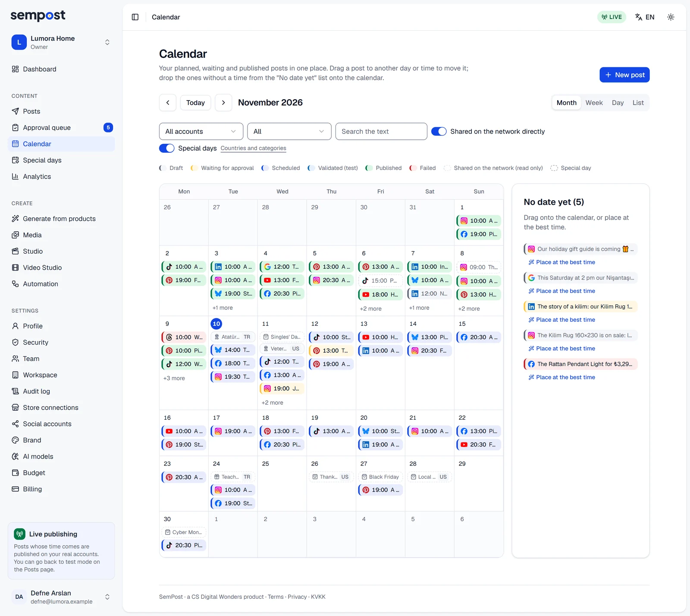
Task: Open the Singles' Day event on 11
Action: point(282,337)
